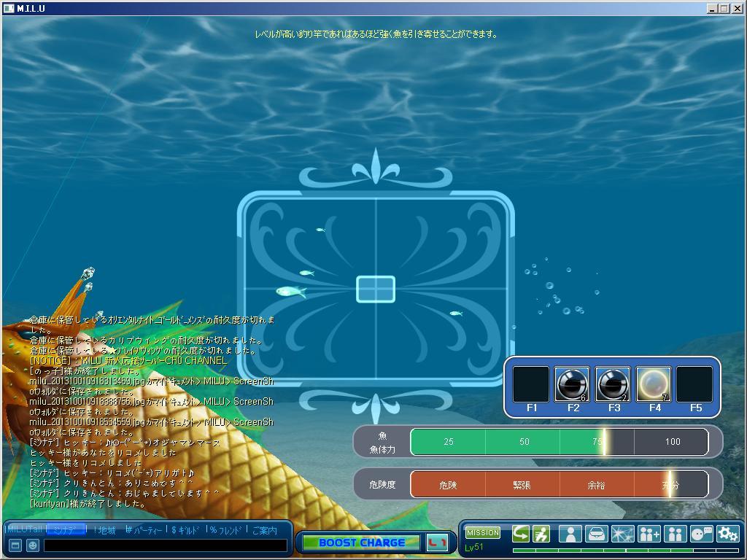Open the inventory bag icon
Viewport: 747px width, 560px height.
click(x=596, y=534)
